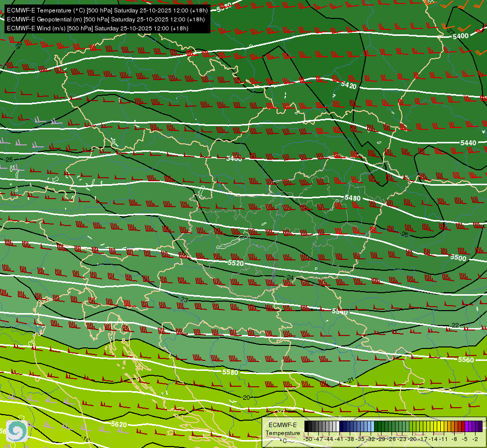Click the header line 'ECMWF-E Geopotential (m) [500 hPa]'
The width and height of the screenshot is (487, 448).
[x=106, y=19]
